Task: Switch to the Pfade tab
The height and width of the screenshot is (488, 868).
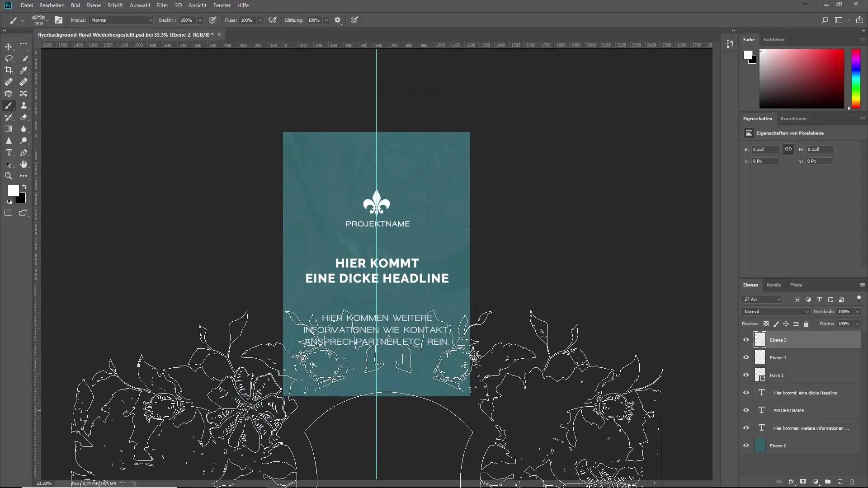Action: point(796,285)
